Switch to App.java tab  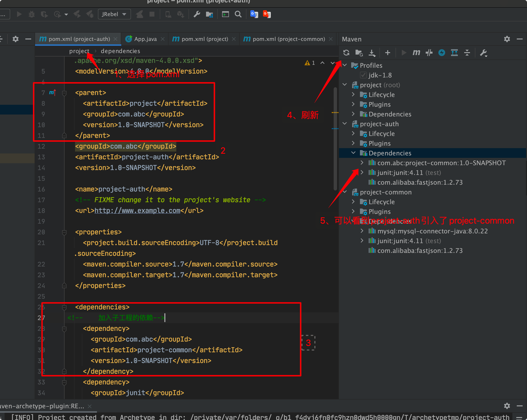coord(145,39)
